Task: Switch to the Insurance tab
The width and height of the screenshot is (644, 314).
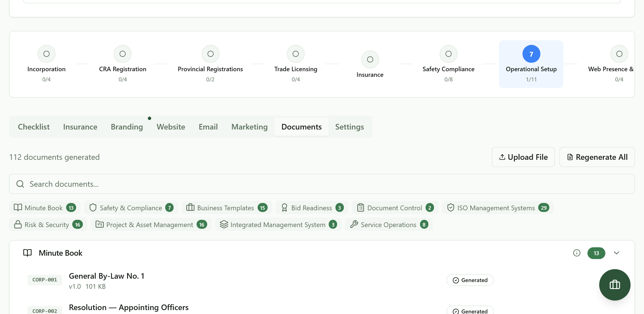Action: tap(80, 127)
